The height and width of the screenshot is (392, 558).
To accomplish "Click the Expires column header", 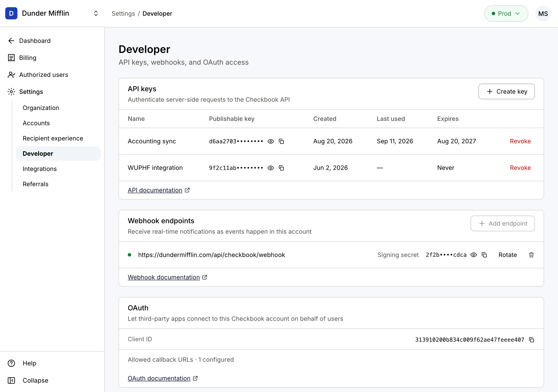I will pos(448,119).
